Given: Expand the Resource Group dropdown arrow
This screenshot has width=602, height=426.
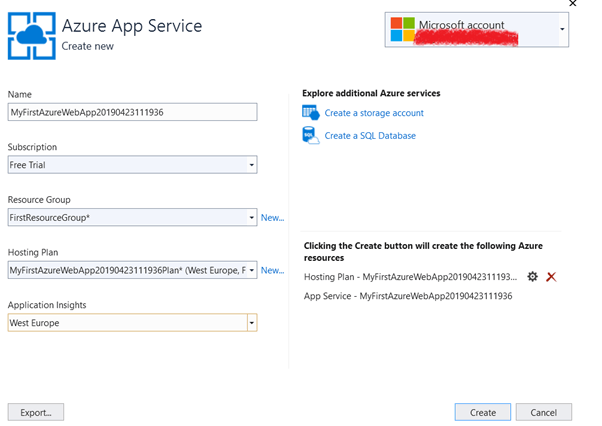Looking at the screenshot, I should click(x=251, y=218).
